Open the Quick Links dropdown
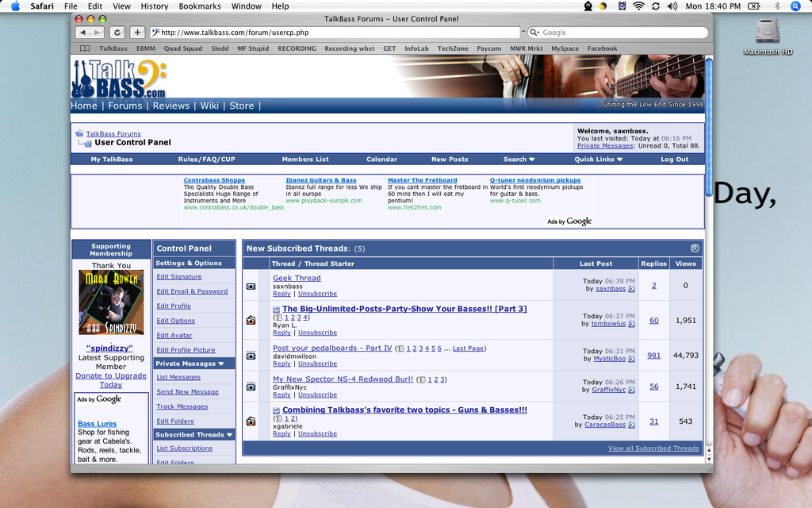812x508 pixels. point(598,159)
